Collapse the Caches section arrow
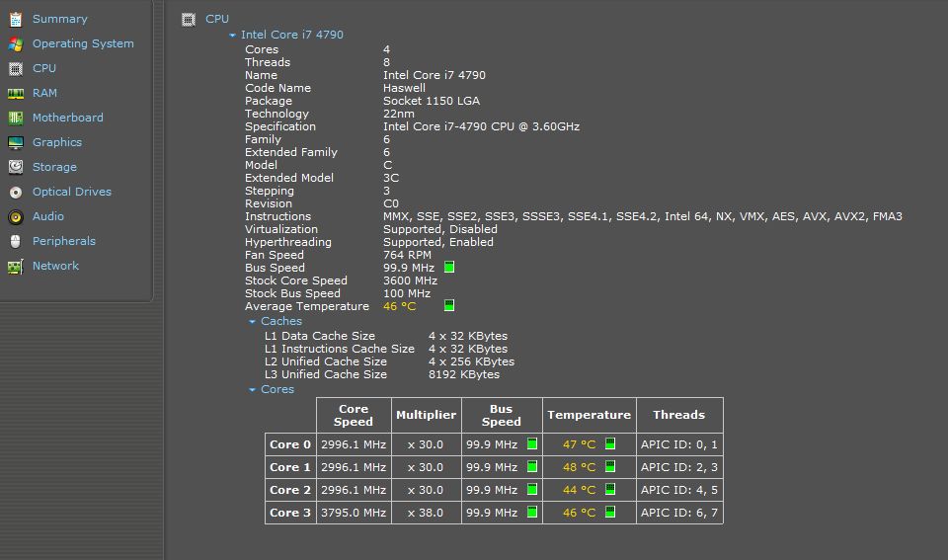This screenshot has height=560, width=948. 252,322
